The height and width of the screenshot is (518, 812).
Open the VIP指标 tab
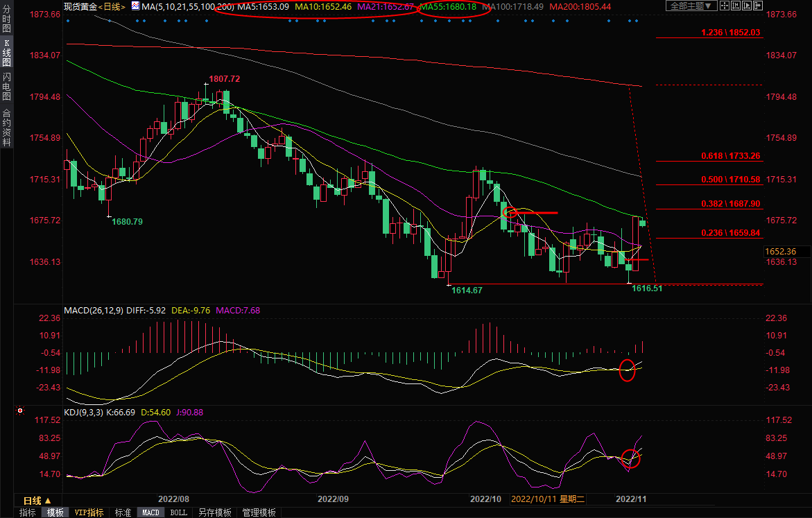tap(89, 512)
